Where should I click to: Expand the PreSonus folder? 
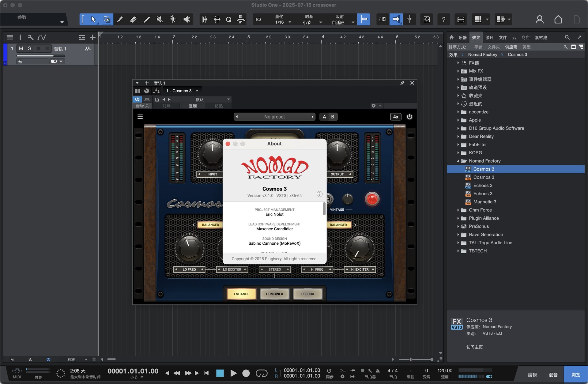(458, 226)
